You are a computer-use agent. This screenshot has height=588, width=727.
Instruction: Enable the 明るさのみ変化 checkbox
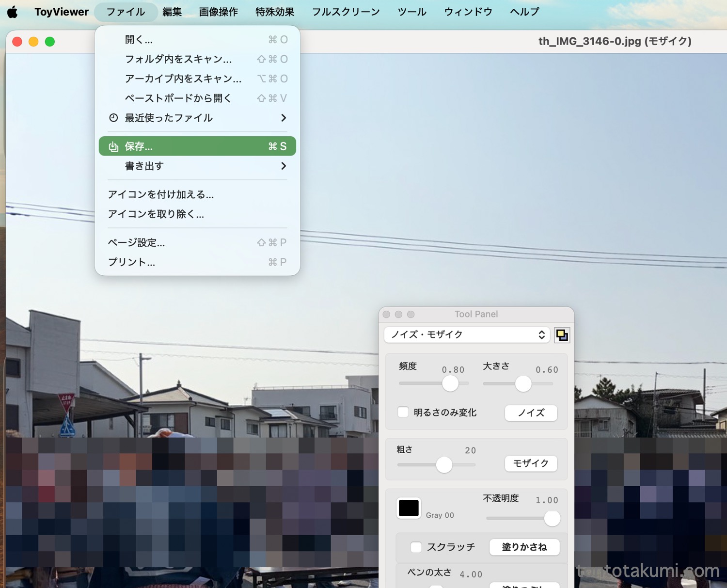403,413
